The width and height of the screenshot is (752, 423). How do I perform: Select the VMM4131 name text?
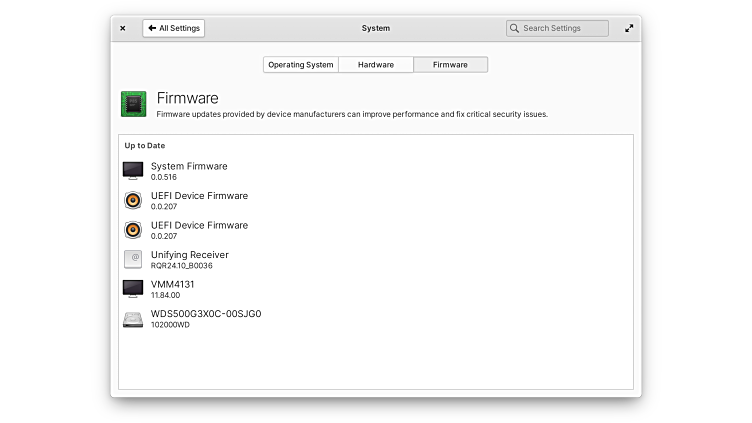click(173, 284)
